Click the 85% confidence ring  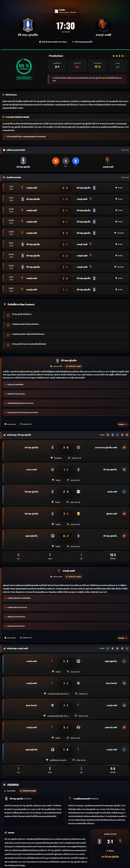(x=24, y=66)
